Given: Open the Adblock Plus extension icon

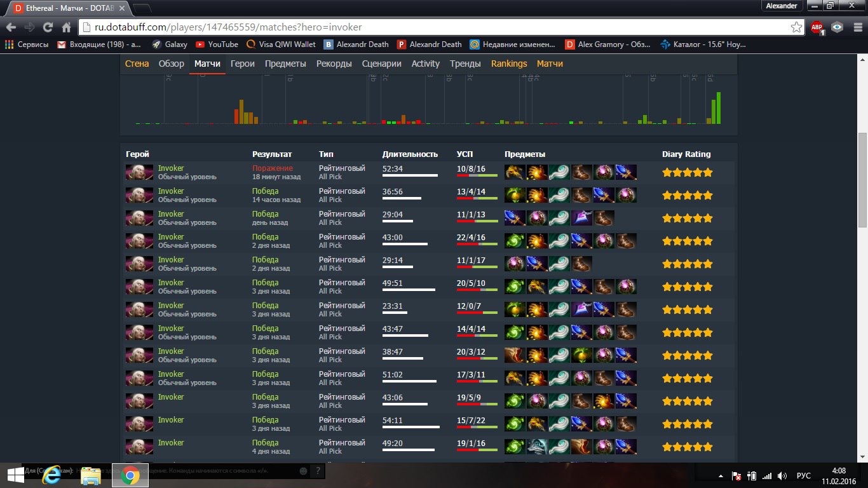Looking at the screenshot, I should coord(817,27).
